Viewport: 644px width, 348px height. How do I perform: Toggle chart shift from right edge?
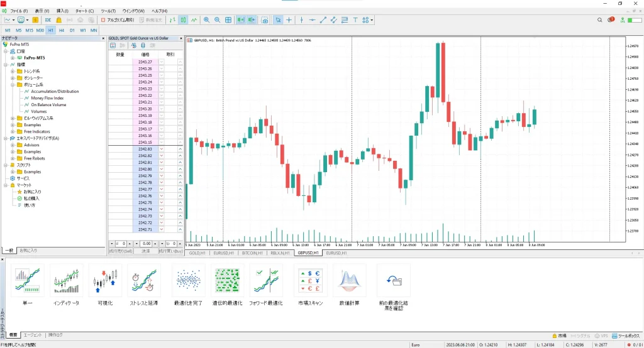click(252, 19)
